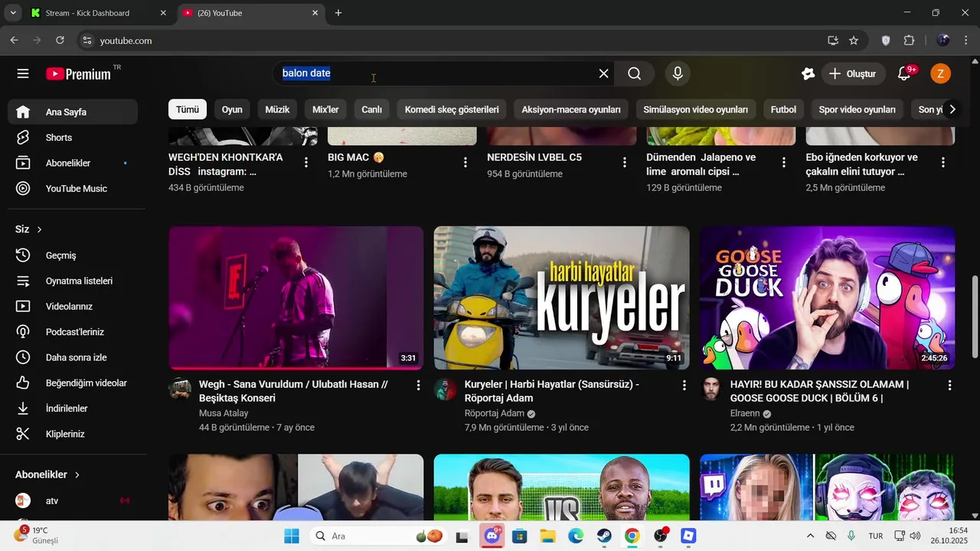Expand the Abonelikler section heading

tap(47, 474)
